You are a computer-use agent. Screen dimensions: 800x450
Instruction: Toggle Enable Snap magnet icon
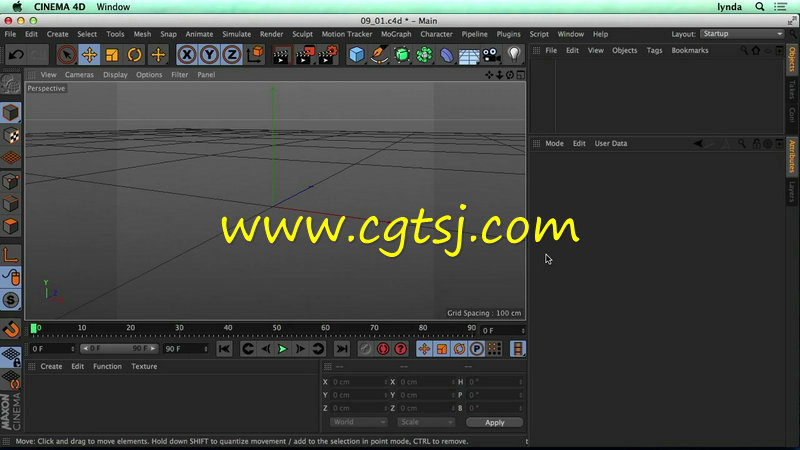11,329
